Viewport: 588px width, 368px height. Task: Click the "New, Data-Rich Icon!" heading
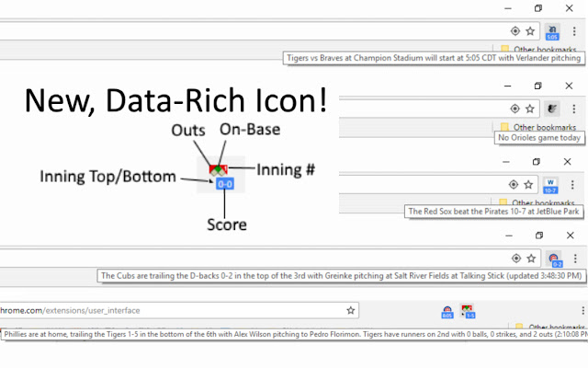point(176,100)
